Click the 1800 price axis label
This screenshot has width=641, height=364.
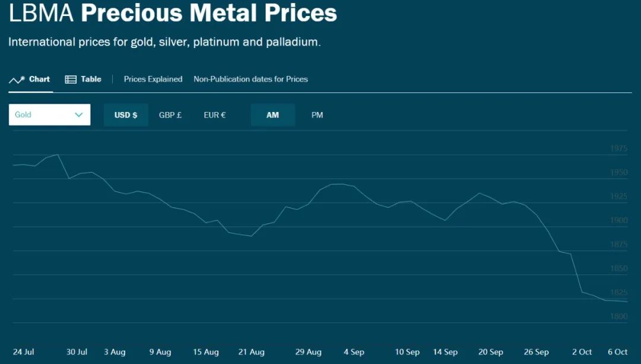point(618,317)
